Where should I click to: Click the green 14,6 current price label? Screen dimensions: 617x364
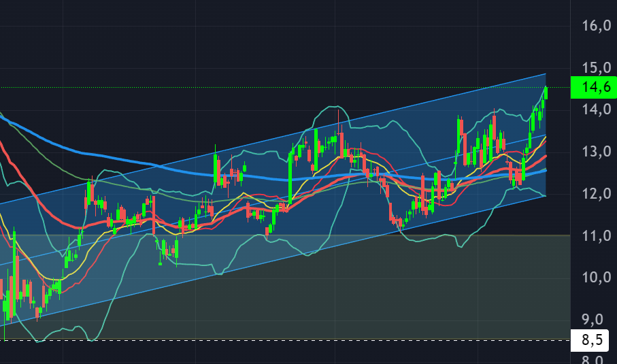coord(593,87)
